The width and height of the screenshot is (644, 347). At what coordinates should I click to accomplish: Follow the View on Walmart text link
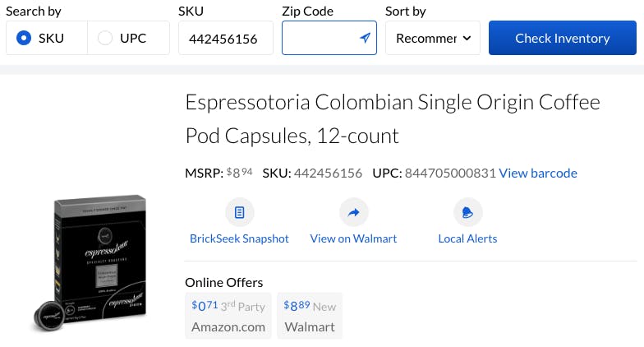(353, 238)
